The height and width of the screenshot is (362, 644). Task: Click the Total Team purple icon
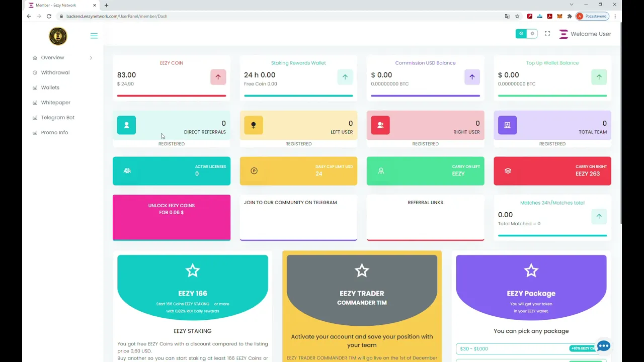pos(507,125)
